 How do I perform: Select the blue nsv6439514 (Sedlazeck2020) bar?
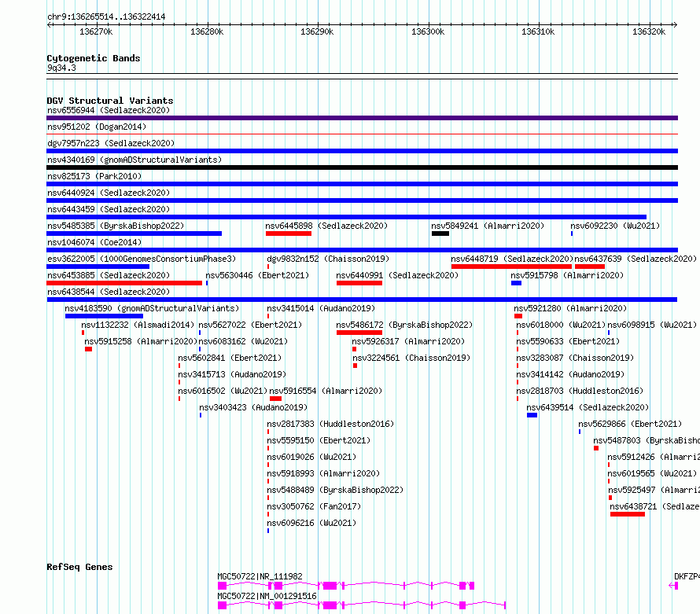point(532,415)
